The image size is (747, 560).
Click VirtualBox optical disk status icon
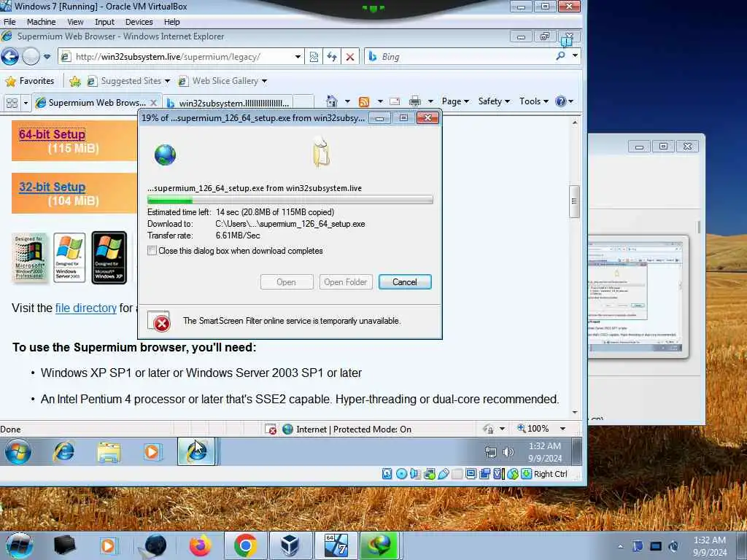[401, 474]
